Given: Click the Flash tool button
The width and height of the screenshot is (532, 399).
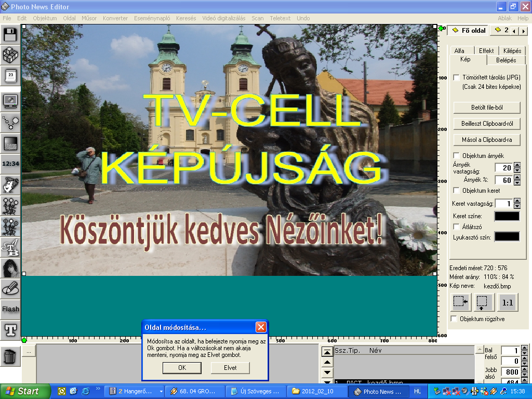Looking at the screenshot, I should coord(10,309).
